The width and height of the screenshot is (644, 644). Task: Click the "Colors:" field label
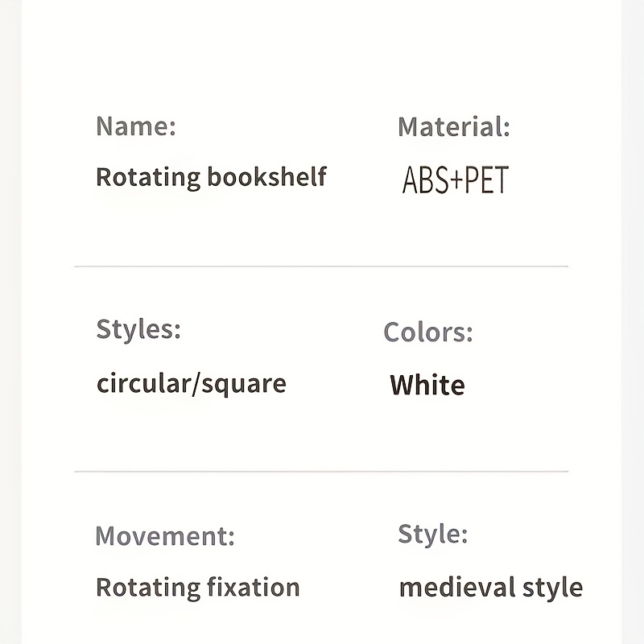click(x=428, y=332)
